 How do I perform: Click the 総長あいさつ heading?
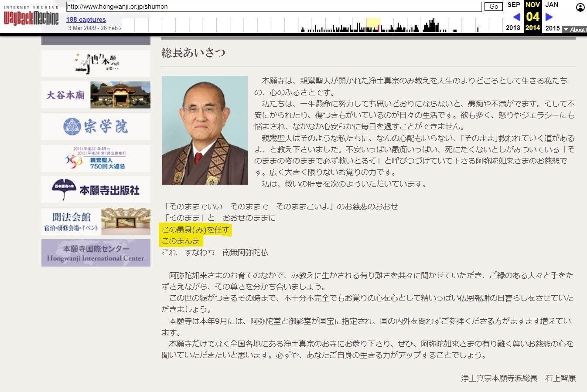point(193,53)
